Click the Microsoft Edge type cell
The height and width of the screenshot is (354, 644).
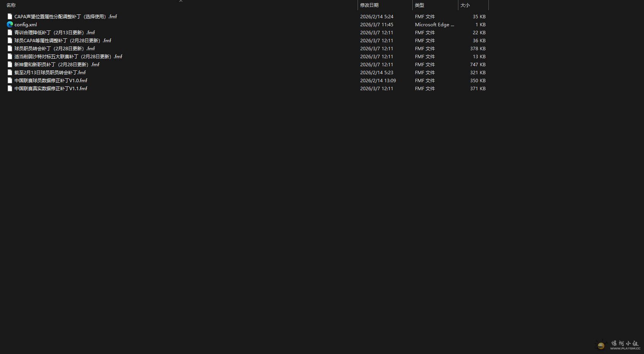point(434,24)
